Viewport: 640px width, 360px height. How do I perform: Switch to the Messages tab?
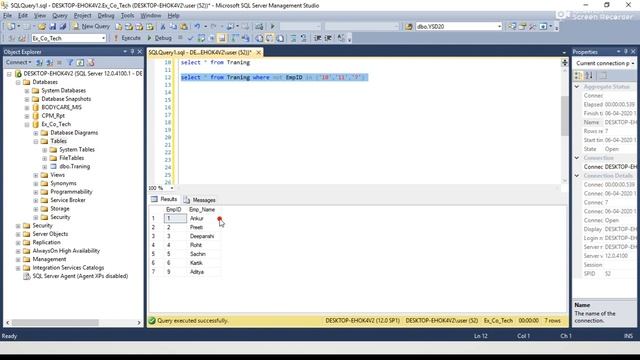(x=200, y=200)
